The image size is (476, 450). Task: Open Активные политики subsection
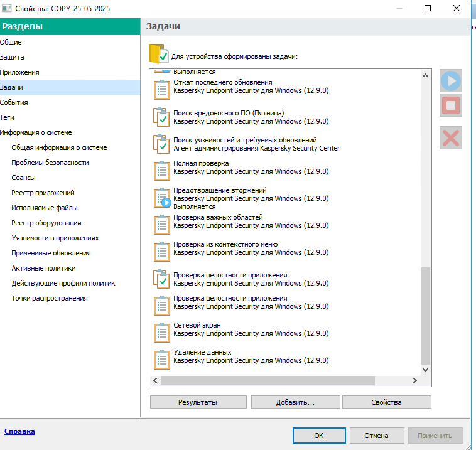[x=43, y=268]
